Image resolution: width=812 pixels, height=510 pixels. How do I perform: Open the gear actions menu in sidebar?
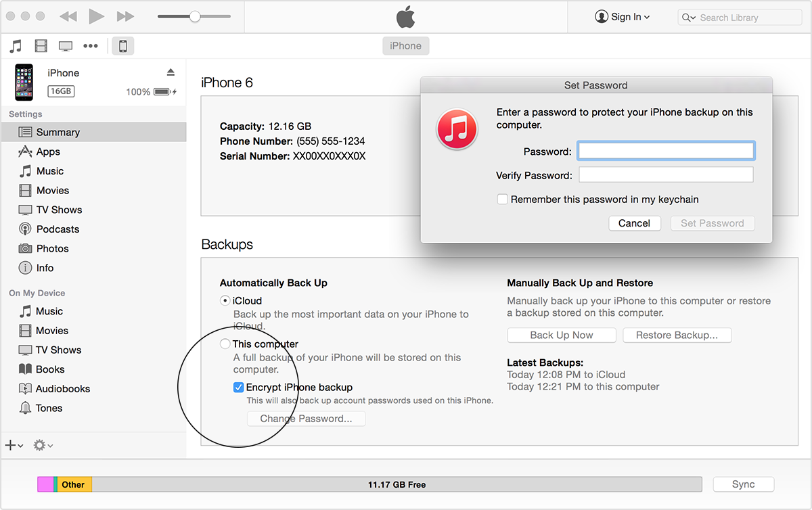pos(43,445)
